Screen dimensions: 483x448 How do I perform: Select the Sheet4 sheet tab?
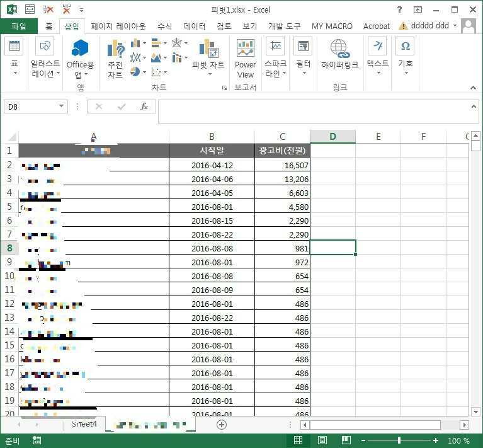coord(84,424)
